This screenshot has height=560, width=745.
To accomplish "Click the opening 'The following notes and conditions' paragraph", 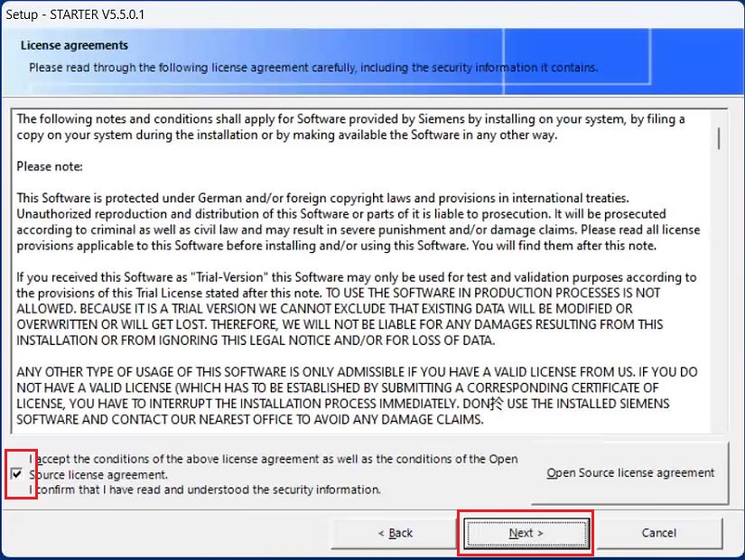I will click(x=343, y=127).
